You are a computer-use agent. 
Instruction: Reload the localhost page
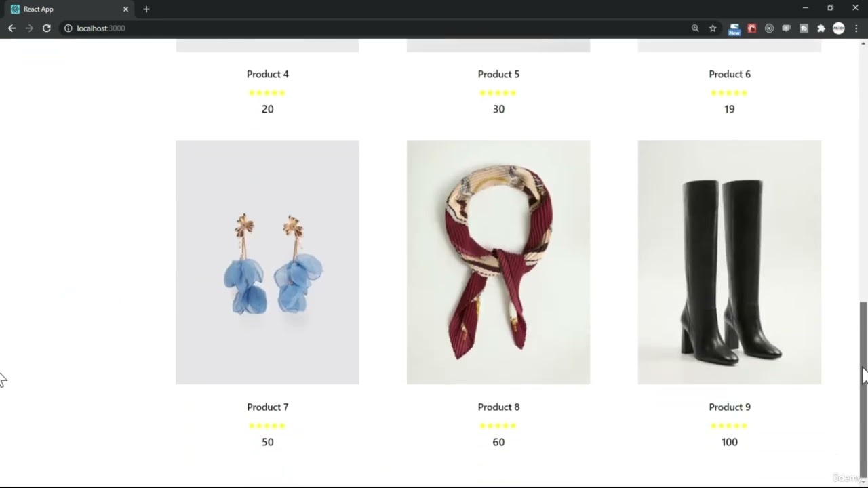(46, 28)
